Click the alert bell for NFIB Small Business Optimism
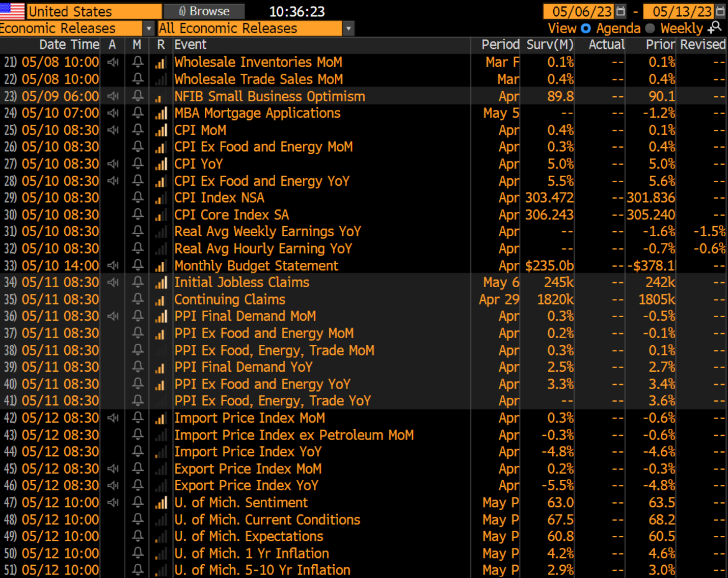Screen dimensions: 728x578 (x=138, y=96)
